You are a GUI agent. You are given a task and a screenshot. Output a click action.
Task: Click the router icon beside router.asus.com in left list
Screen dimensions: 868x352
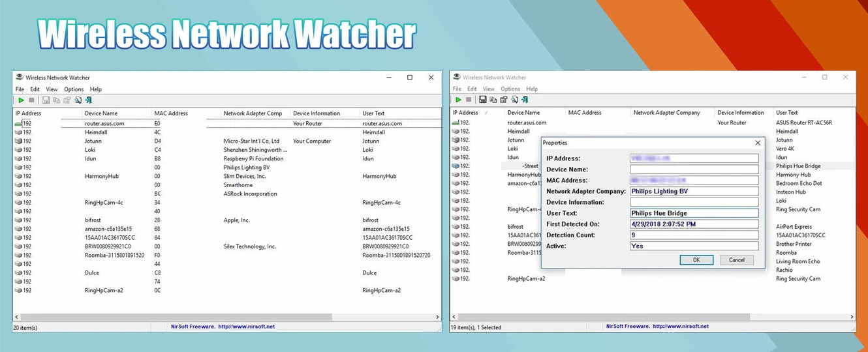(x=18, y=123)
